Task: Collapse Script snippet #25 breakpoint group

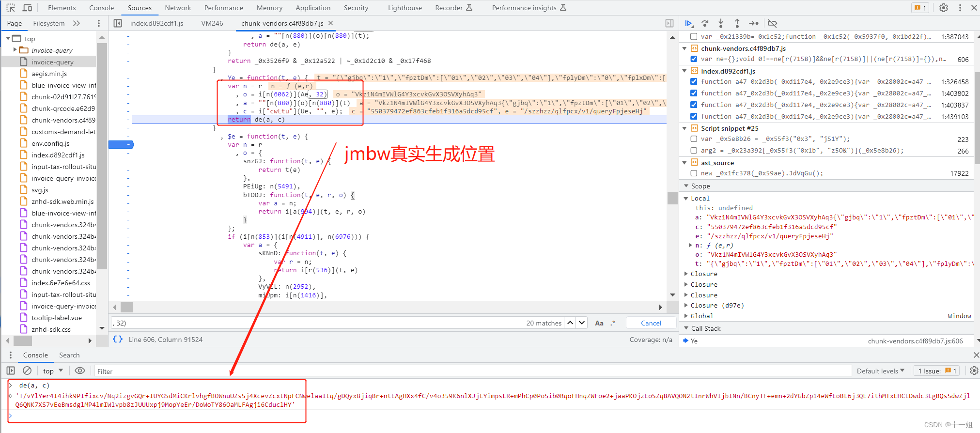Action: click(x=684, y=128)
